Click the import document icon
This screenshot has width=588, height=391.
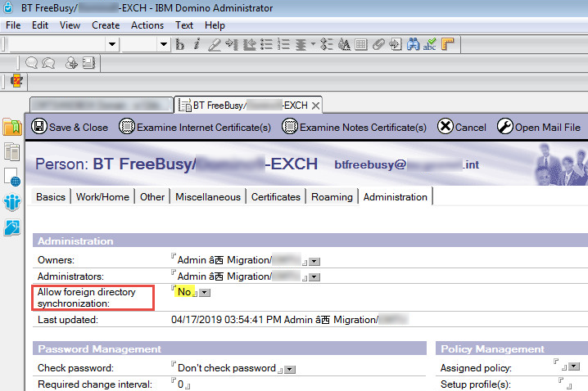click(x=396, y=44)
